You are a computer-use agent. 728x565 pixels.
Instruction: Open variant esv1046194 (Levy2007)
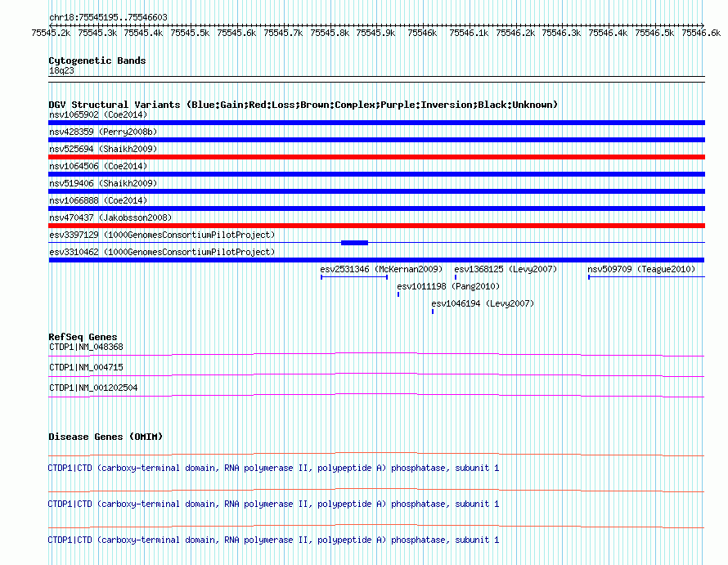tap(483, 303)
